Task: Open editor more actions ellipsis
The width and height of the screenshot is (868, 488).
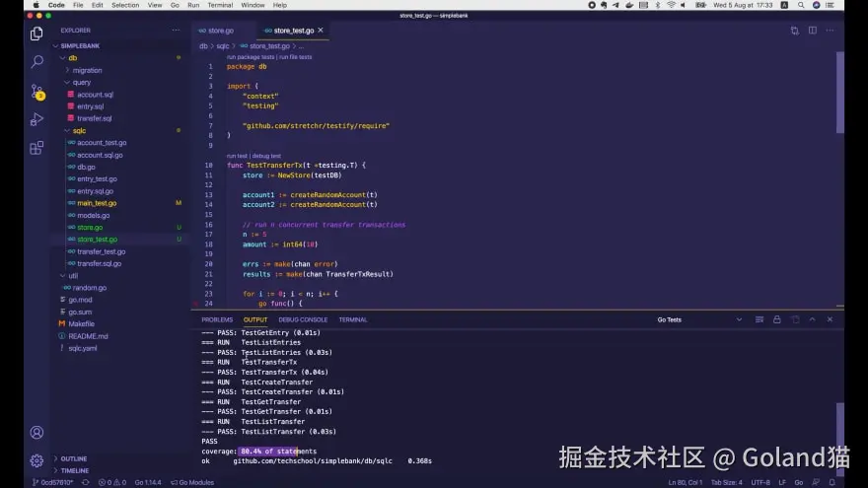Action: coord(830,31)
